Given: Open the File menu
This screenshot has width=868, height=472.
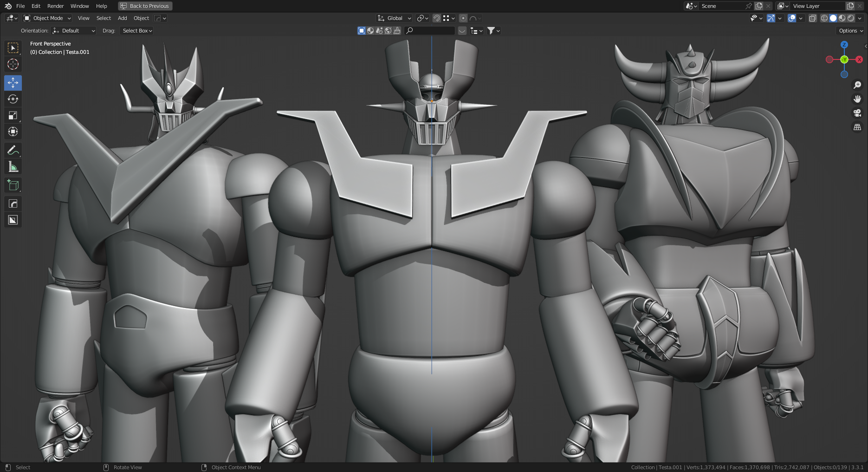Looking at the screenshot, I should (x=20, y=6).
